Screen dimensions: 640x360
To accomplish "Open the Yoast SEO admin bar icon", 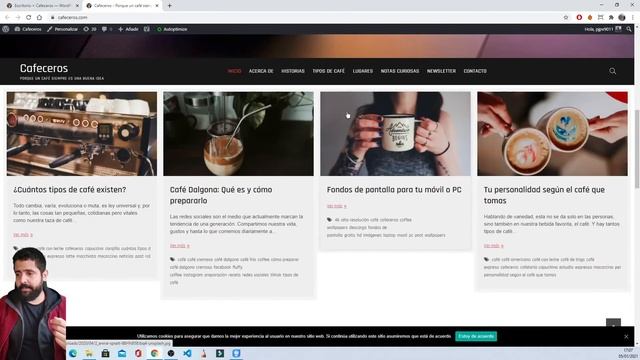I will [x=147, y=29].
